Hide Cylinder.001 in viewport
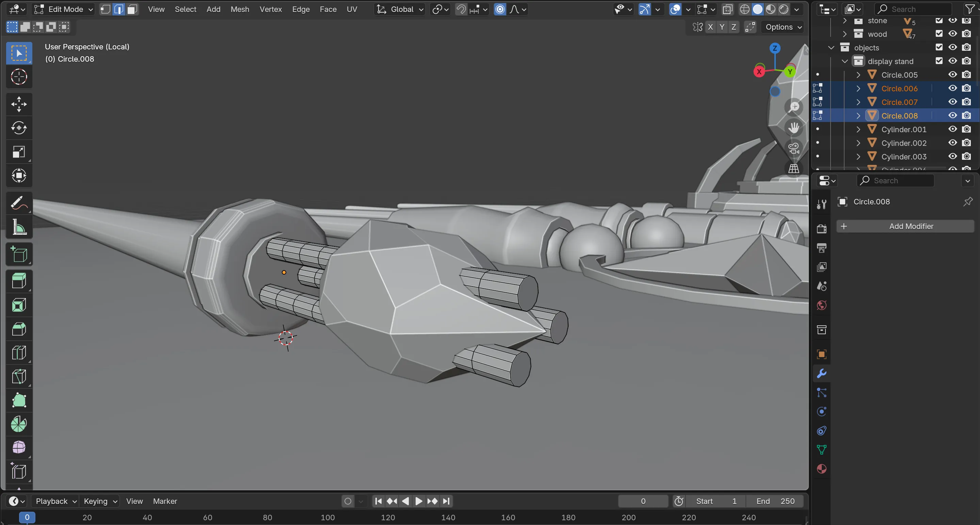This screenshot has width=980, height=525. [x=953, y=129]
